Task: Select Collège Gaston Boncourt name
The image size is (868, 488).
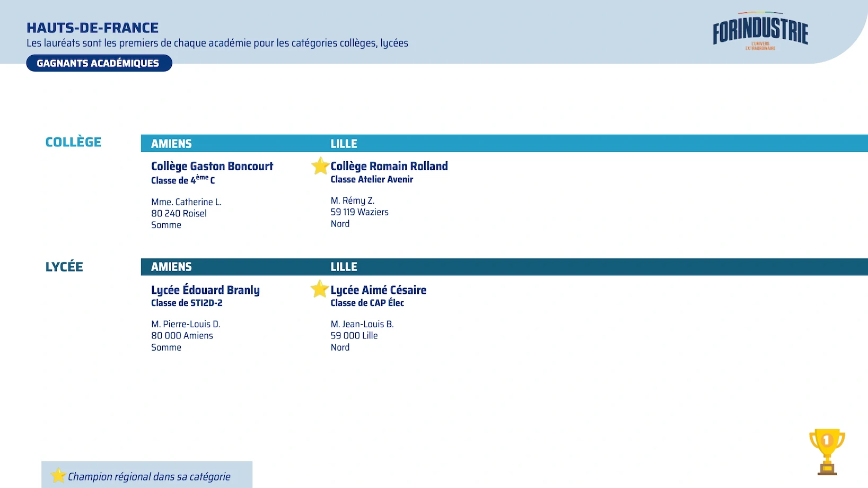Action: click(212, 166)
